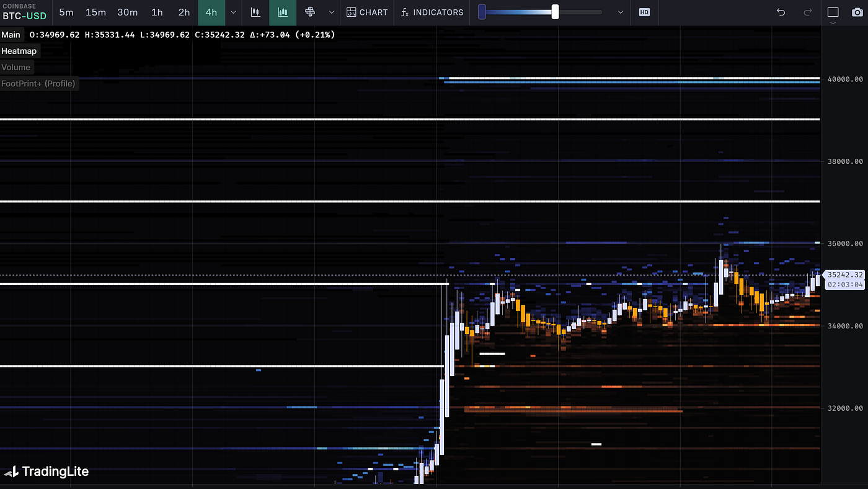Click the current price tag 35242.32
This screenshot has height=489, width=868.
tap(845, 275)
